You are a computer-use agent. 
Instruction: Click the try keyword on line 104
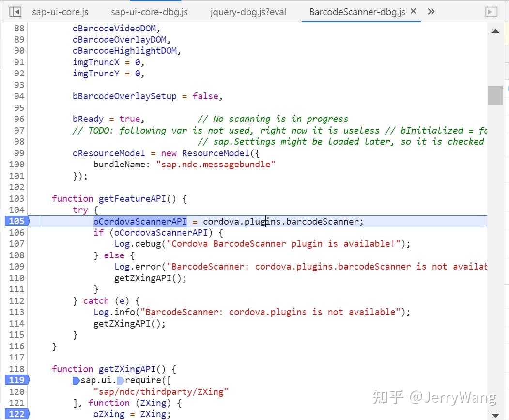click(x=80, y=210)
